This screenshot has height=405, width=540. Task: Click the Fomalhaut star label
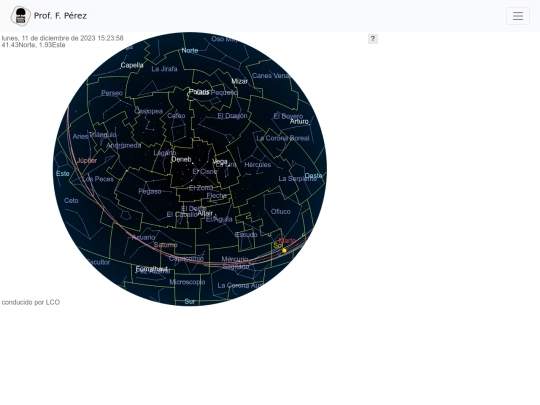tap(152, 269)
